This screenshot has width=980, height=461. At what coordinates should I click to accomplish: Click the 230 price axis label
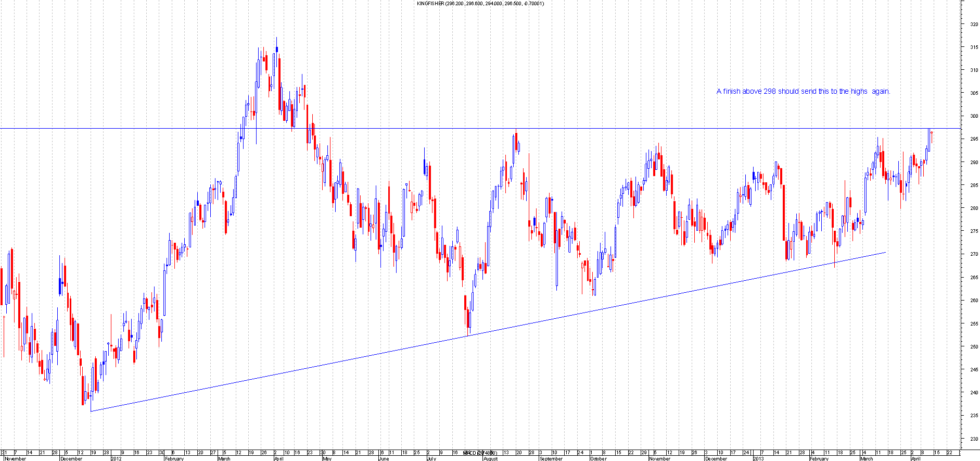[x=973, y=439]
